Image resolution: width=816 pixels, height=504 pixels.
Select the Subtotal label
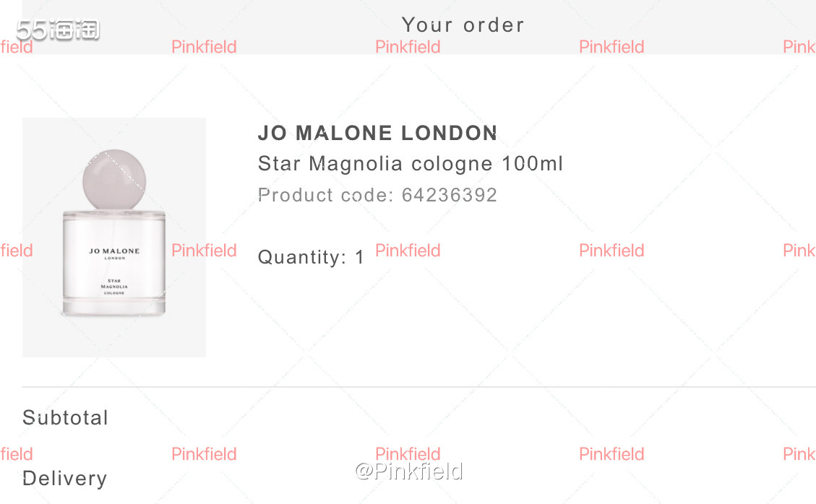[x=65, y=417]
